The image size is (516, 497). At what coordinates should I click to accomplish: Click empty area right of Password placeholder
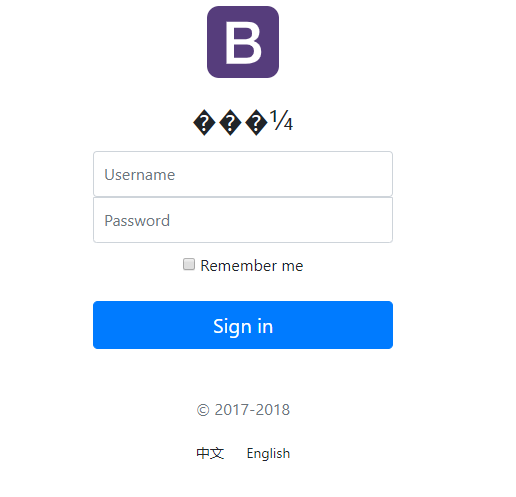(282, 220)
